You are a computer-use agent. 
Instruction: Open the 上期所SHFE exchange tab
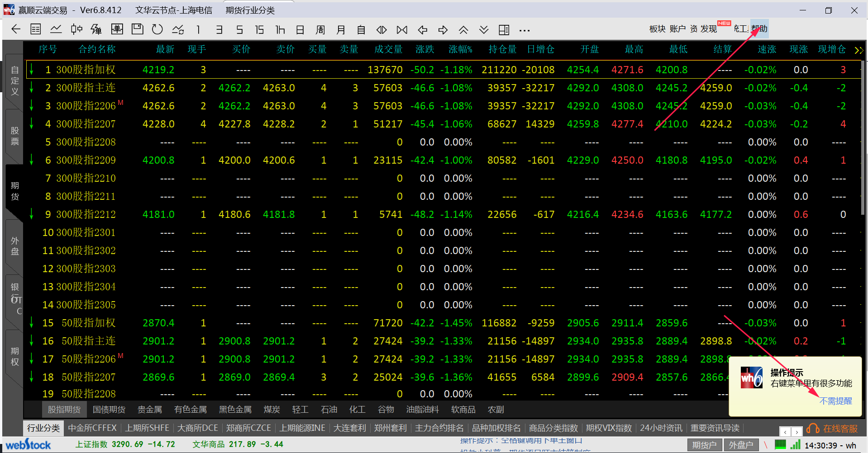pyautogui.click(x=147, y=428)
